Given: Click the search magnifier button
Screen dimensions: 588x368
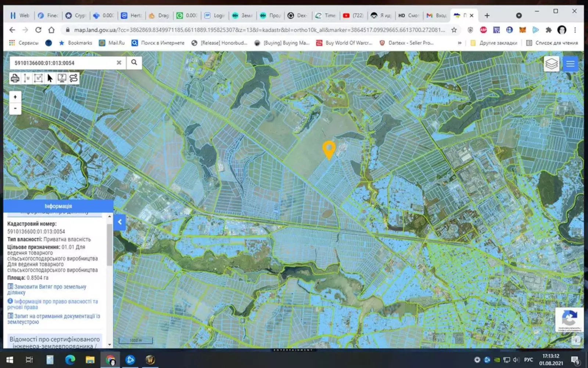Looking at the screenshot, I should [134, 63].
